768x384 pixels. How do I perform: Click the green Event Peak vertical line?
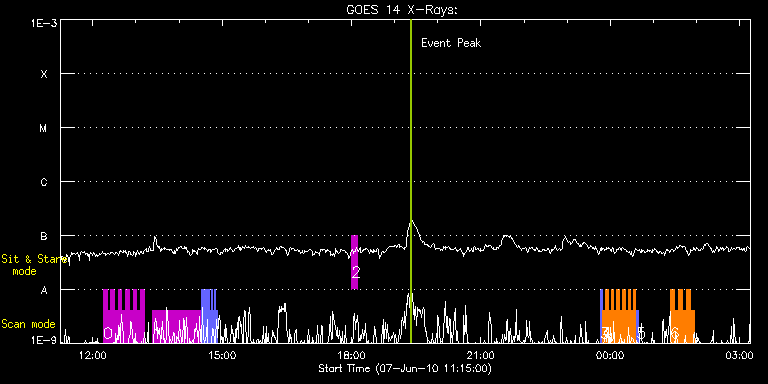[410, 181]
